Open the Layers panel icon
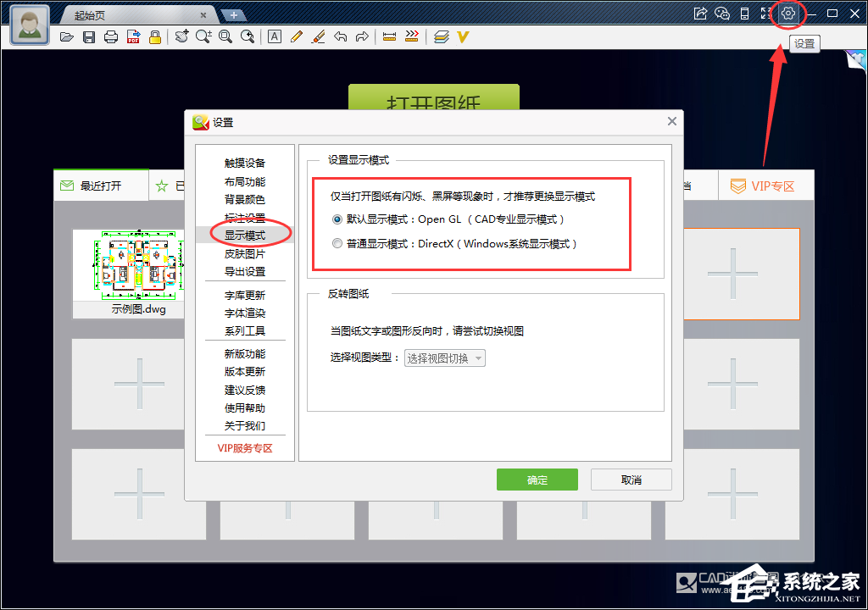868x610 pixels. coord(441,36)
